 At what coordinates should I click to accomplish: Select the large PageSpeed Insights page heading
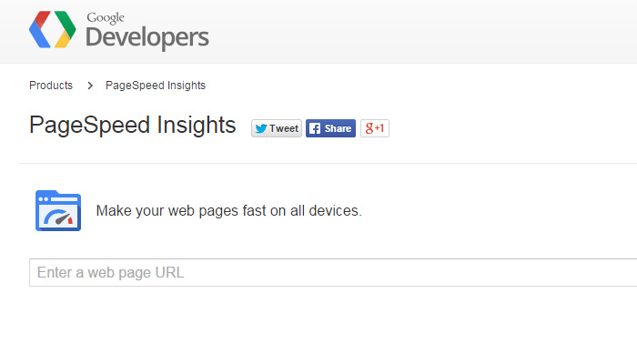pyautogui.click(x=132, y=126)
